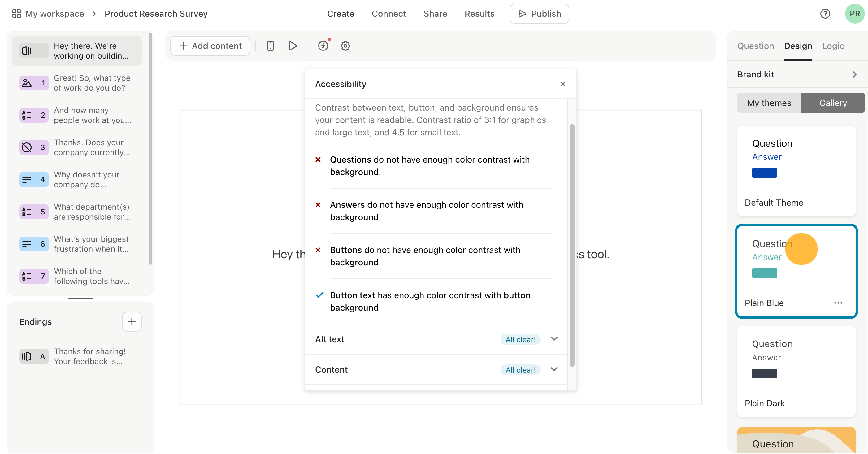This screenshot has width=868, height=454.
Task: Click the Publish play icon
Action: click(522, 14)
